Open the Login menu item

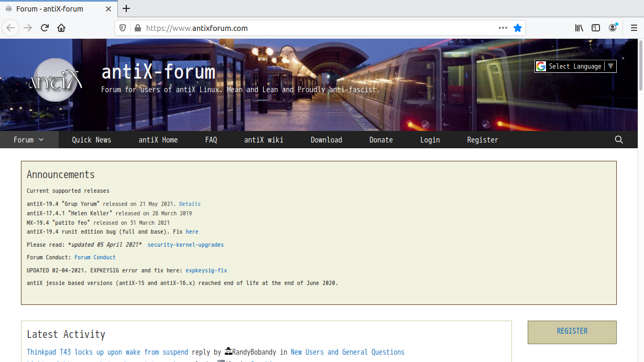click(x=430, y=140)
